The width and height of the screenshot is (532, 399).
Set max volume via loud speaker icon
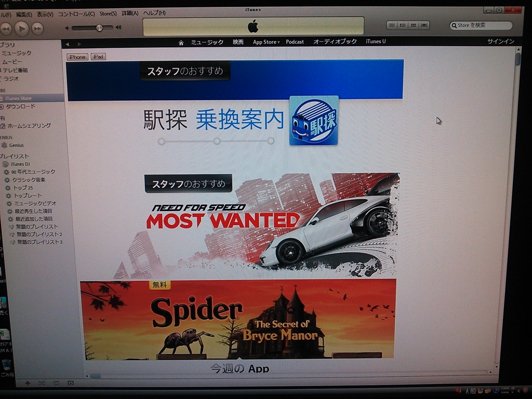pyautogui.click(x=118, y=27)
